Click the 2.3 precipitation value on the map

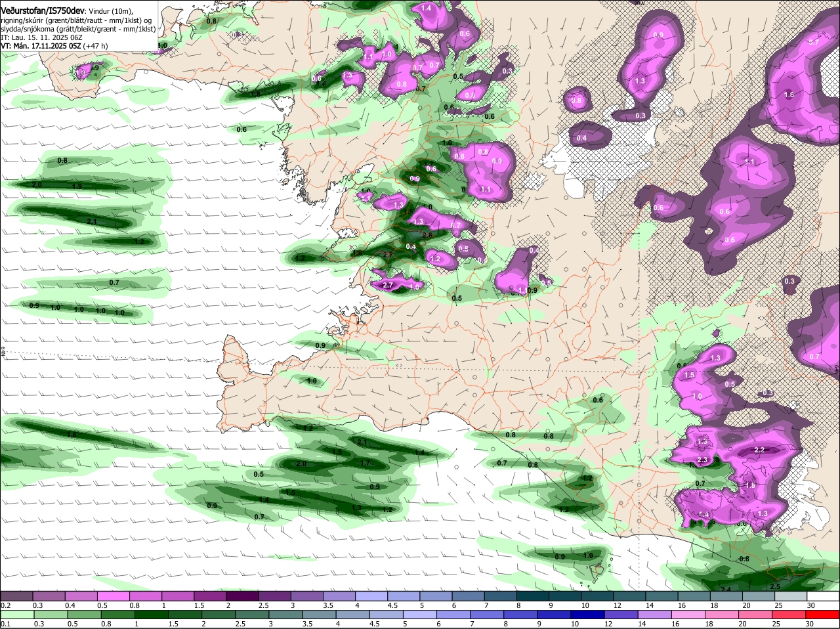click(702, 460)
